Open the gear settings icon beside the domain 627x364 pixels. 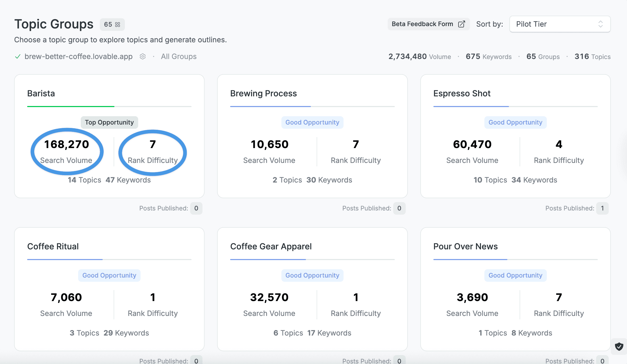pos(143,56)
